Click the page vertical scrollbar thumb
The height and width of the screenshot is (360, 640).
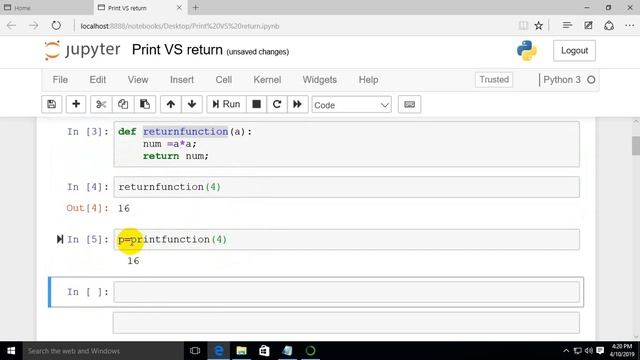click(636, 146)
